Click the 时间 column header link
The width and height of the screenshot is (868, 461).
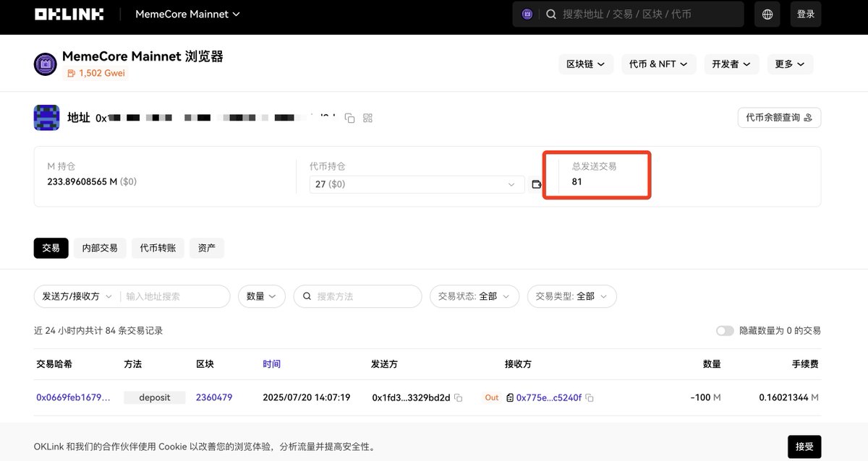272,364
